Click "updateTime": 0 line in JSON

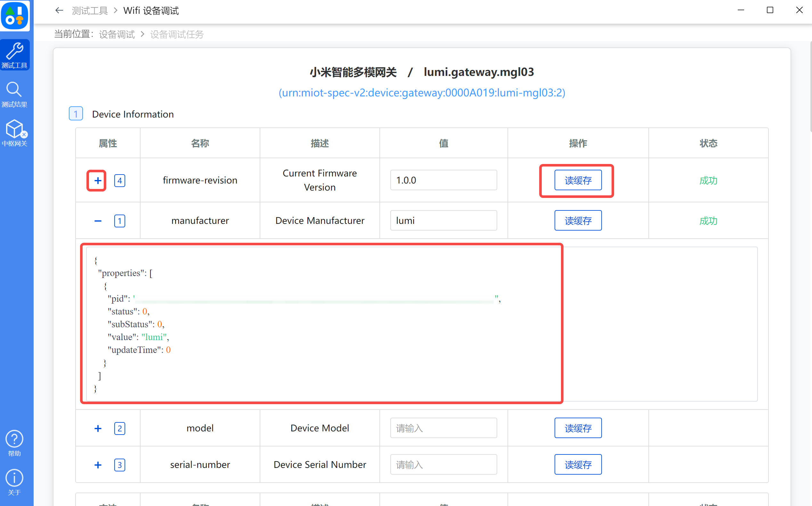tap(139, 350)
